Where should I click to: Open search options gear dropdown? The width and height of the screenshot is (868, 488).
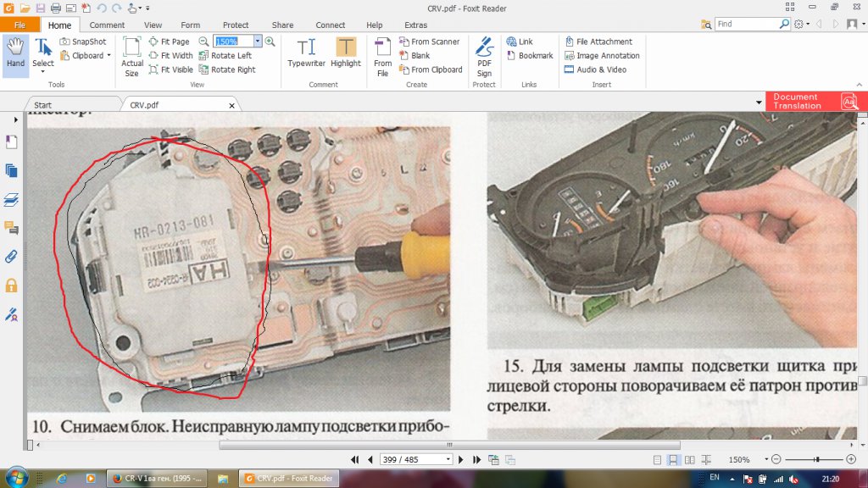coord(802,24)
